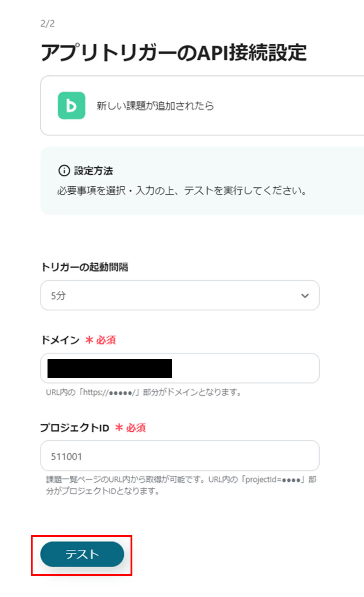Select the 5分 interval combo box
Screen dimensions: 364x597
click(x=180, y=295)
